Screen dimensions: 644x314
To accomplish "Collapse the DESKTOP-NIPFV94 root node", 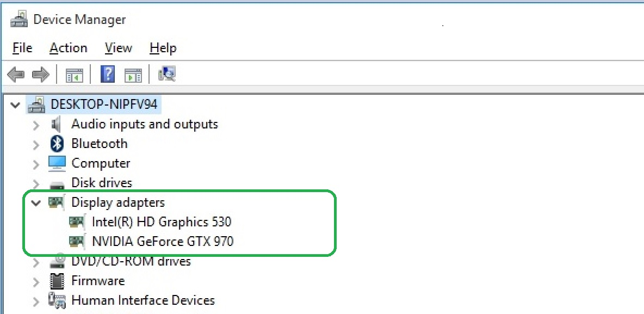I will (x=16, y=104).
